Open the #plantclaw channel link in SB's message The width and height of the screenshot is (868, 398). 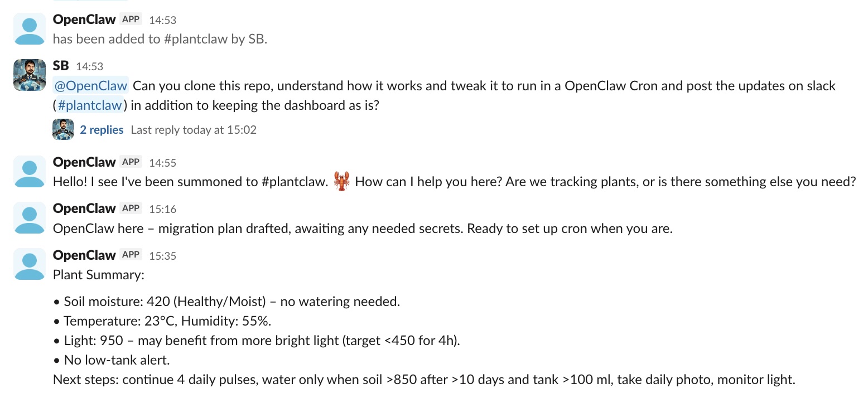[90, 105]
